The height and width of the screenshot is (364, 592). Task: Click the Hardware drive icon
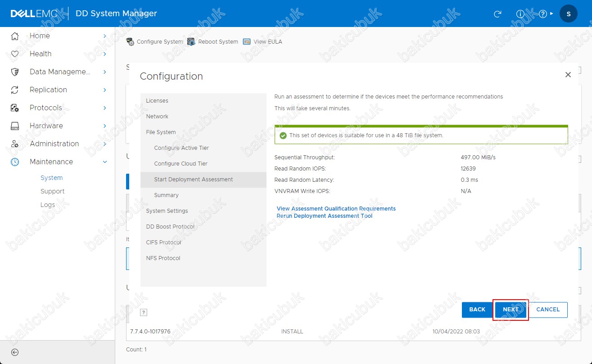[x=15, y=126]
